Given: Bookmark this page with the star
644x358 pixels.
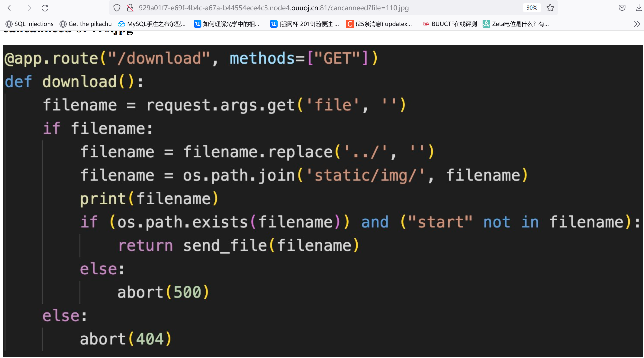Looking at the screenshot, I should click(550, 8).
